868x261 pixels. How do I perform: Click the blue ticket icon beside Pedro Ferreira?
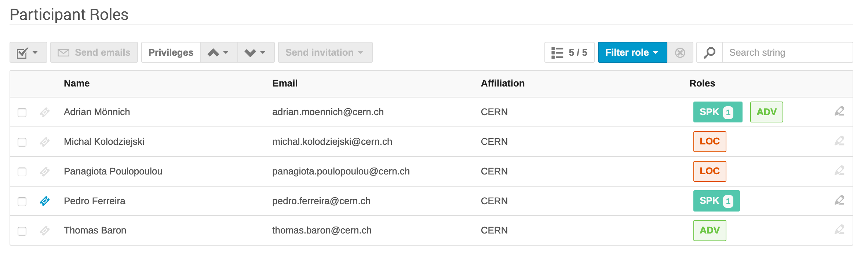pos(45,201)
